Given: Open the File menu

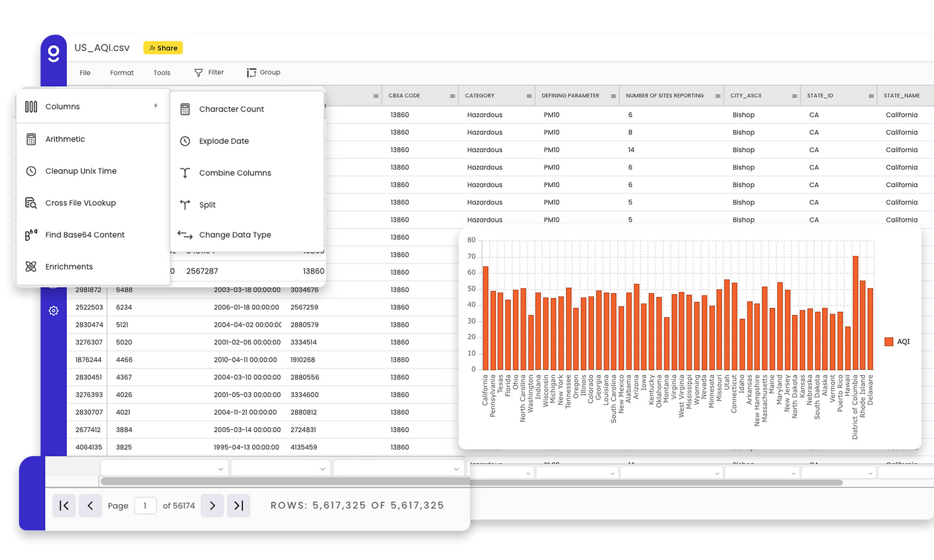Looking at the screenshot, I should pyautogui.click(x=85, y=72).
